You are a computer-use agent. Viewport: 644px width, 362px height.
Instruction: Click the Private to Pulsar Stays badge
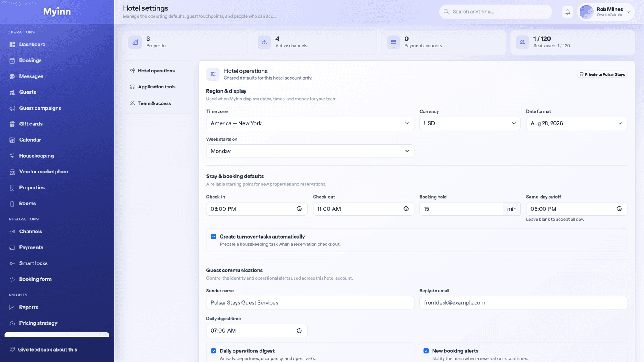tap(602, 74)
